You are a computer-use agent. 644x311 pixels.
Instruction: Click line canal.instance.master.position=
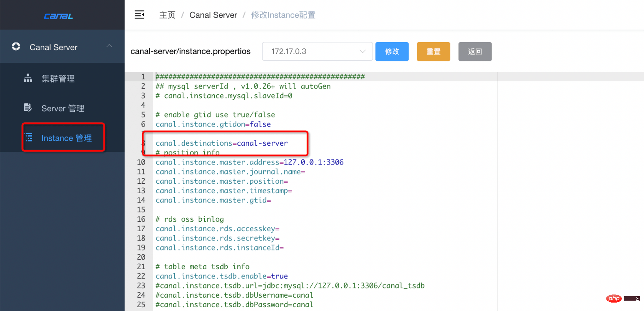[222, 181]
